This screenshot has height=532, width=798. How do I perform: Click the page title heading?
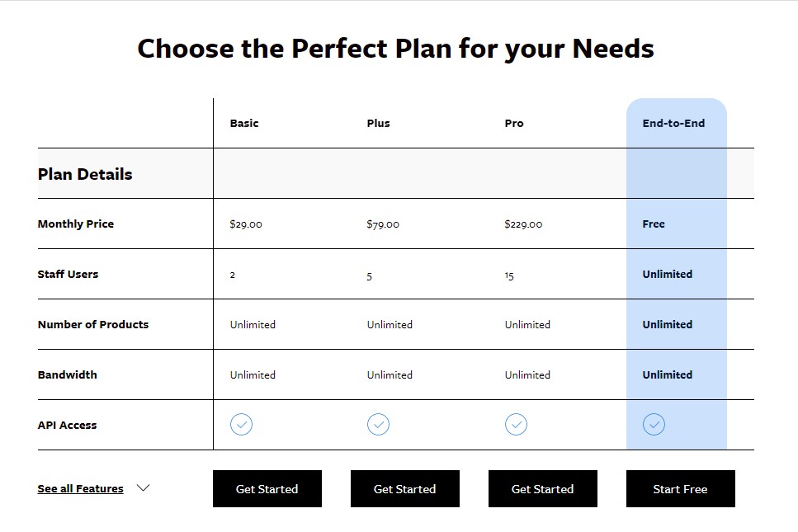[x=395, y=49]
